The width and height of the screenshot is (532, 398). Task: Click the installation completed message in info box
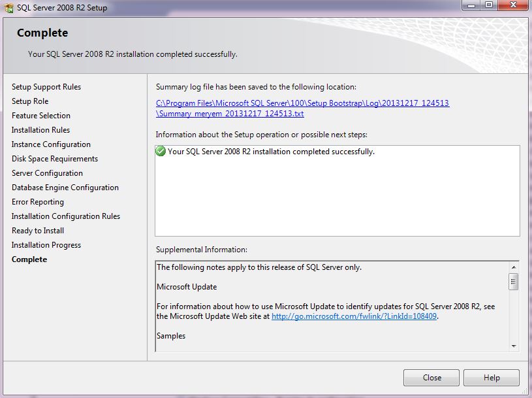[x=271, y=152]
